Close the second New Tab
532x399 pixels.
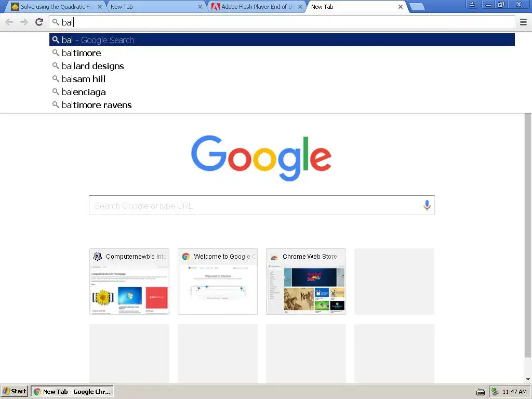pyautogui.click(x=200, y=7)
